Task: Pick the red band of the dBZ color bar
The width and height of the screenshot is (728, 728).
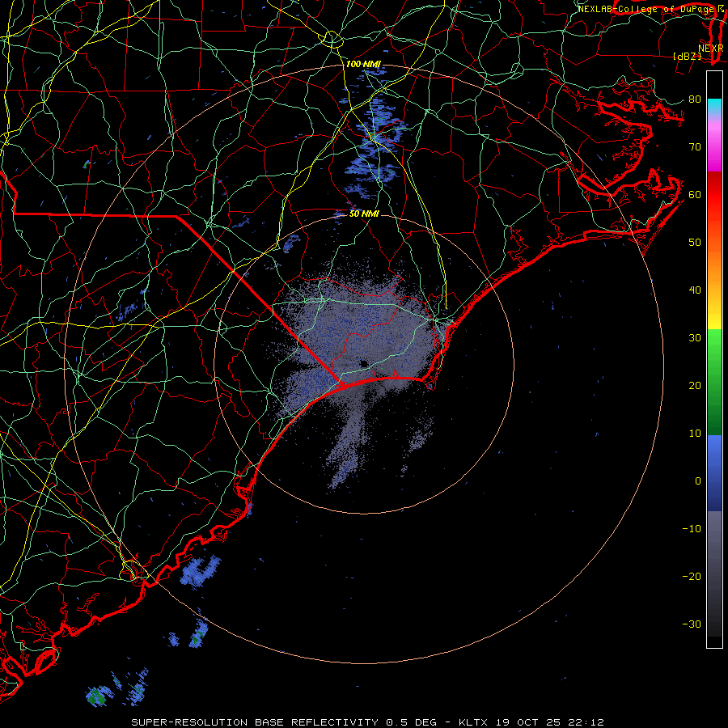Action: tap(714, 195)
